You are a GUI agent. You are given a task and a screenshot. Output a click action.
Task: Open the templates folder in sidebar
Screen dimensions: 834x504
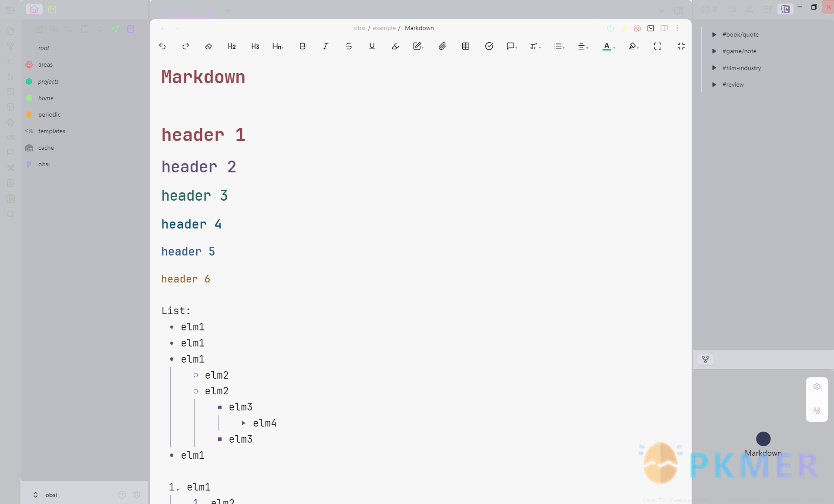tap(51, 131)
